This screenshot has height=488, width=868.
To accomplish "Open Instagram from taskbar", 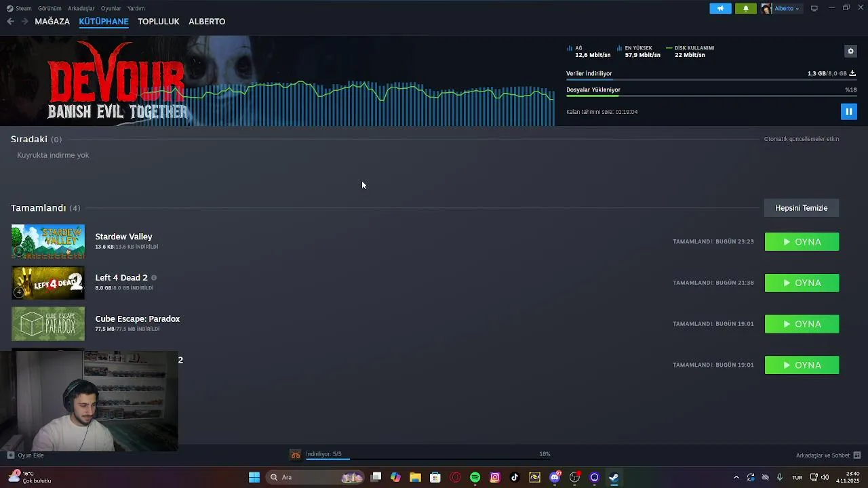I will pos(495,477).
